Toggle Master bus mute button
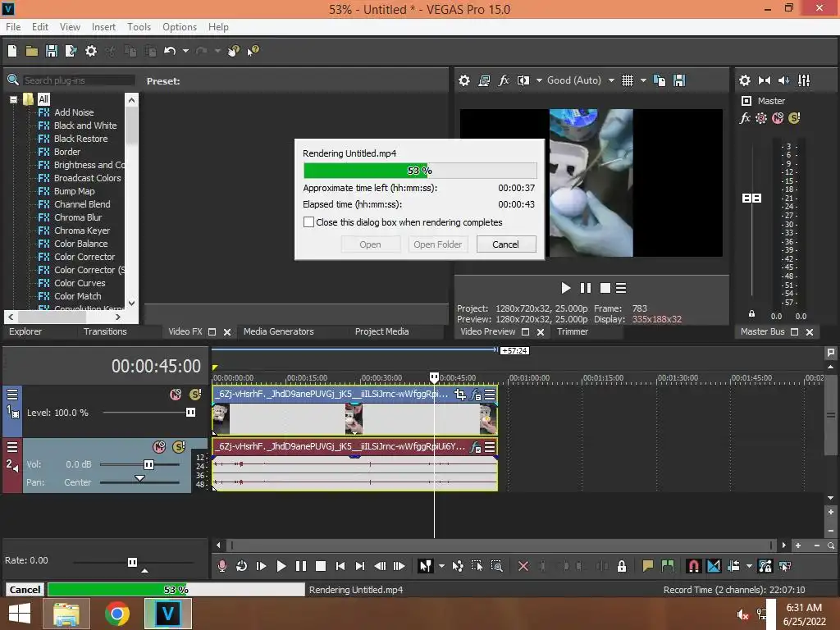 point(778,118)
